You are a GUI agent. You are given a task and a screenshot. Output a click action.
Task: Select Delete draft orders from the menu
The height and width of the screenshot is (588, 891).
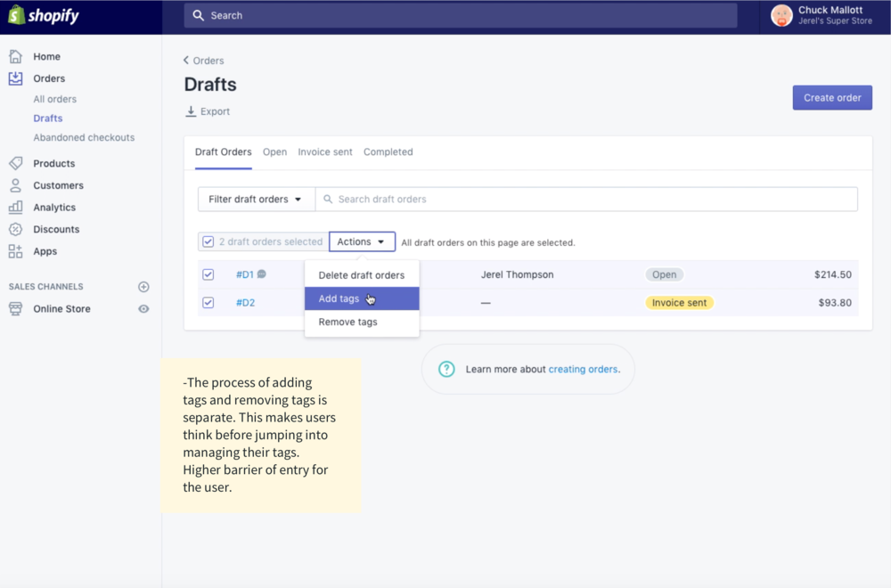point(362,275)
